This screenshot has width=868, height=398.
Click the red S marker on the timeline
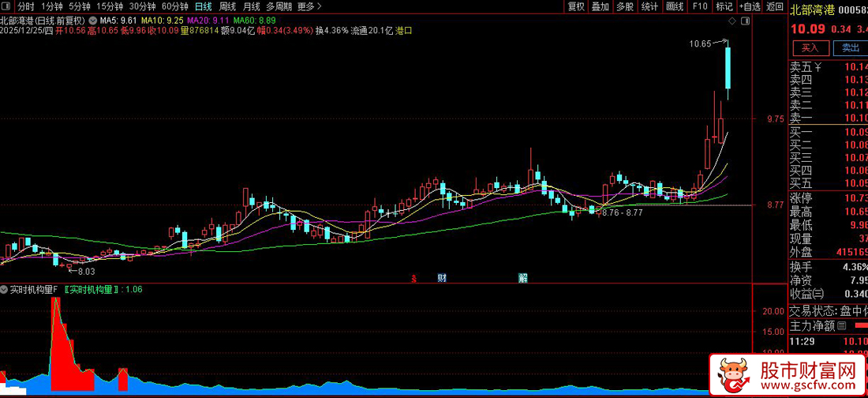(413, 278)
